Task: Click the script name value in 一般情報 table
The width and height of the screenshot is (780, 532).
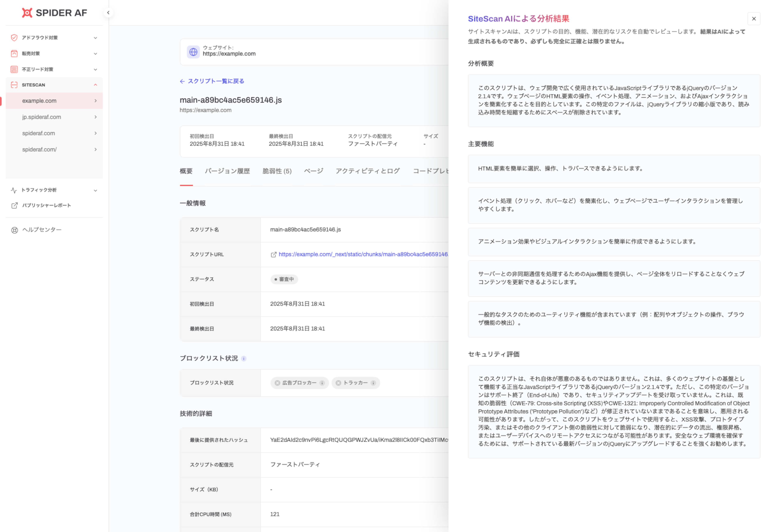Action: pos(305,230)
